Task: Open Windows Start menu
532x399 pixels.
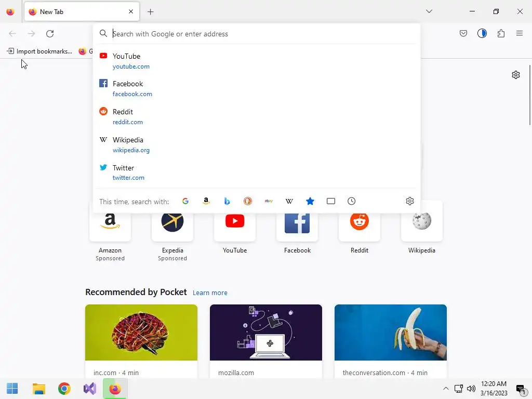Action: [12, 389]
